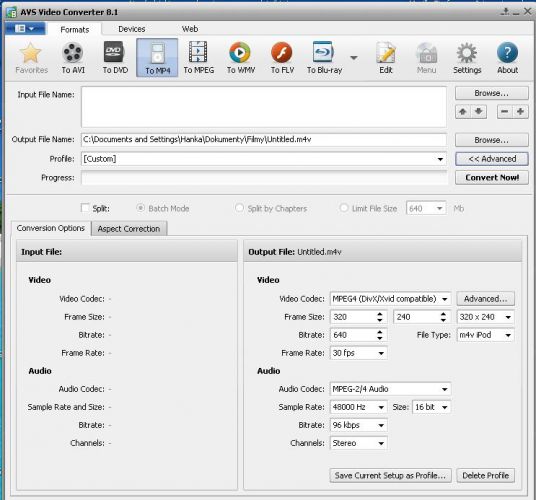Image resolution: width=536 pixels, height=500 pixels.
Task: Select the To MP4 iPod icon
Action: point(157,58)
